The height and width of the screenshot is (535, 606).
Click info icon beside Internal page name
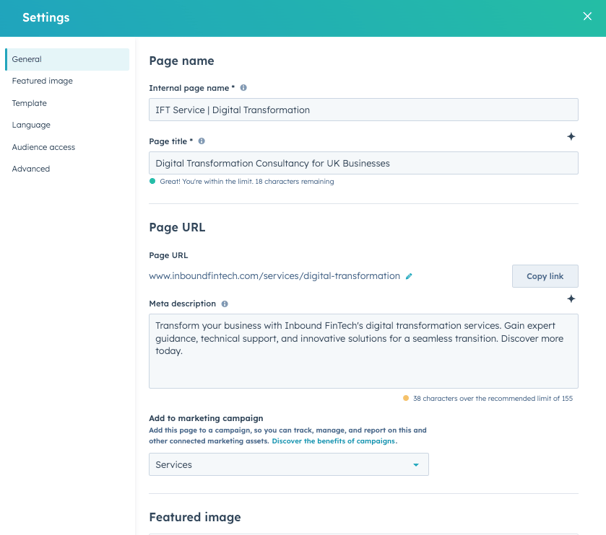[244, 88]
